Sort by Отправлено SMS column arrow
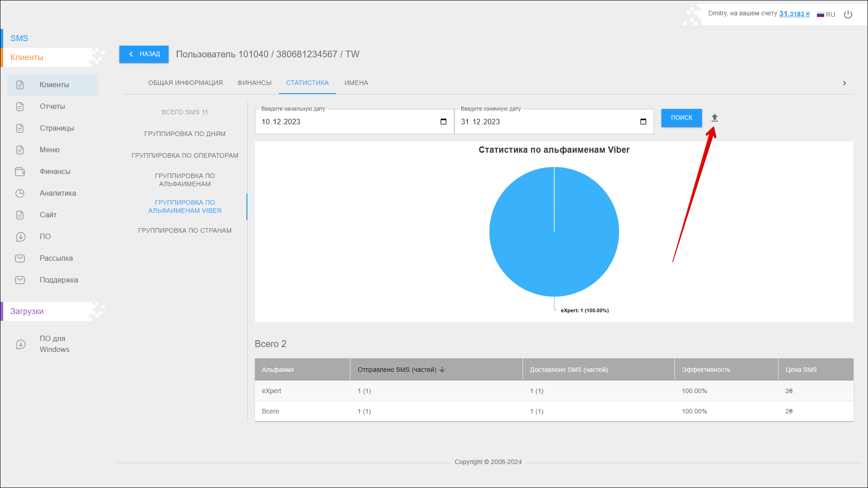Viewport: 868px width, 488px height. [442, 370]
